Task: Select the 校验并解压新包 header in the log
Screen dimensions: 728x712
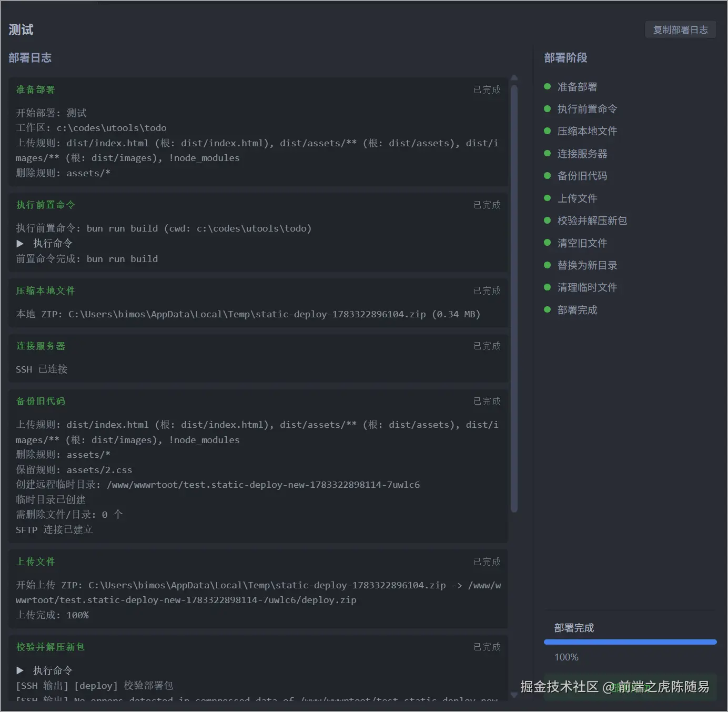Action: tap(50, 647)
